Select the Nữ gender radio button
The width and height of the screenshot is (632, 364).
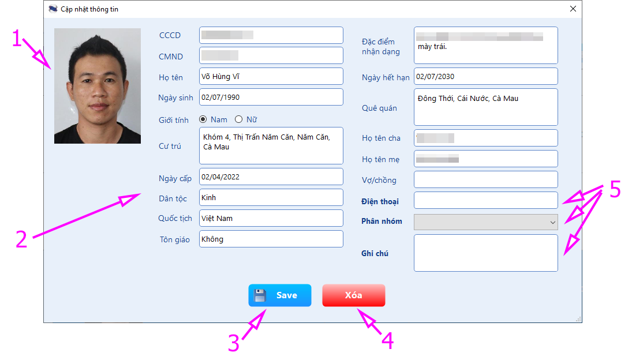(238, 119)
